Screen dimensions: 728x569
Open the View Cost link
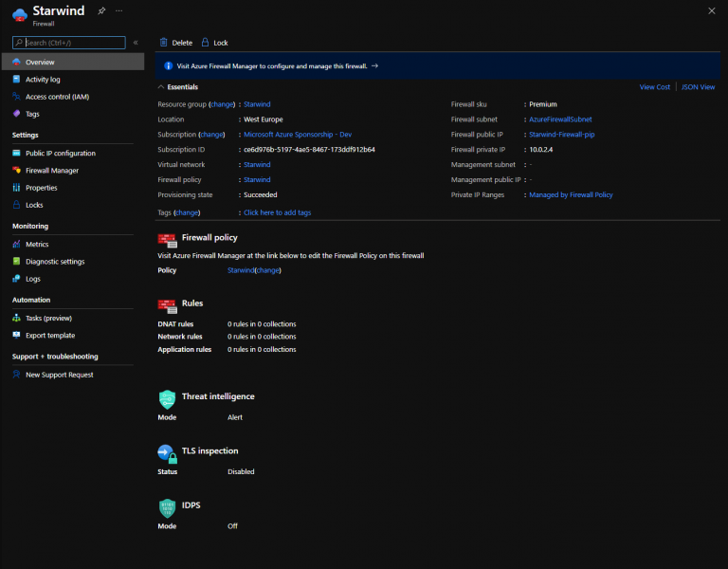[x=655, y=87]
